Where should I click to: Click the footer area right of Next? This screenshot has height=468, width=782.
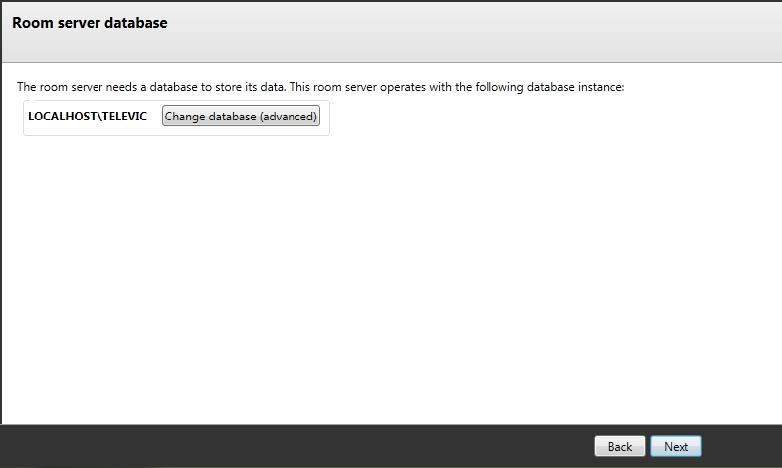coord(742,446)
